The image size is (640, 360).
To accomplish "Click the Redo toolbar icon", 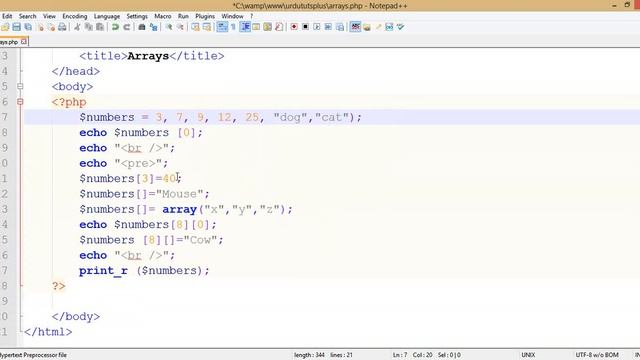I will (127, 27).
